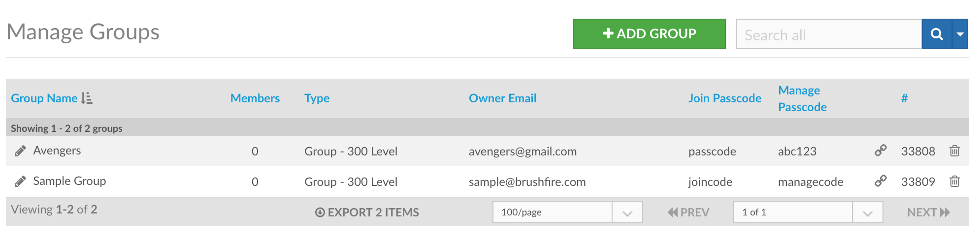Click the magnifying glass search button
The width and height of the screenshot is (980, 242).
[937, 34]
